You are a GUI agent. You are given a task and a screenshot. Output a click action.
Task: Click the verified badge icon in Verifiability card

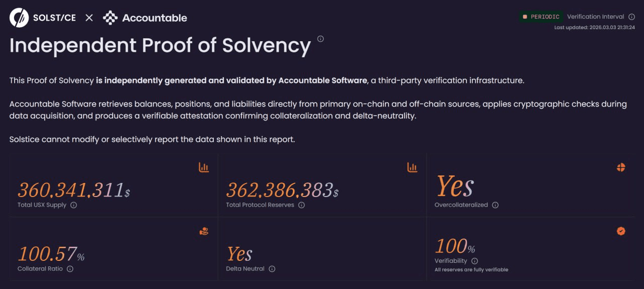621,231
